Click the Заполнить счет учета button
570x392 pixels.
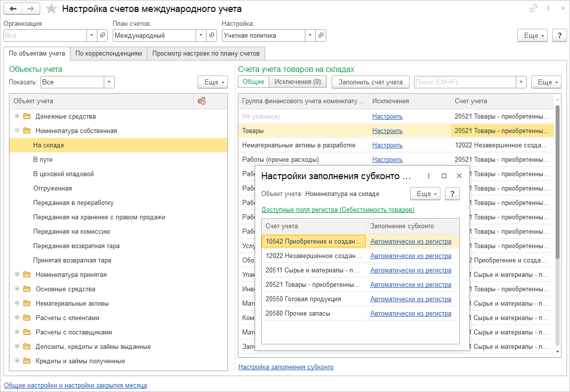pyautogui.click(x=370, y=82)
